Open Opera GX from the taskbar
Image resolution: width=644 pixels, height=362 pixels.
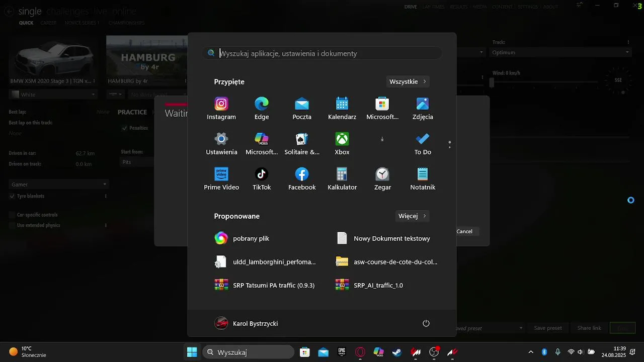(360, 352)
